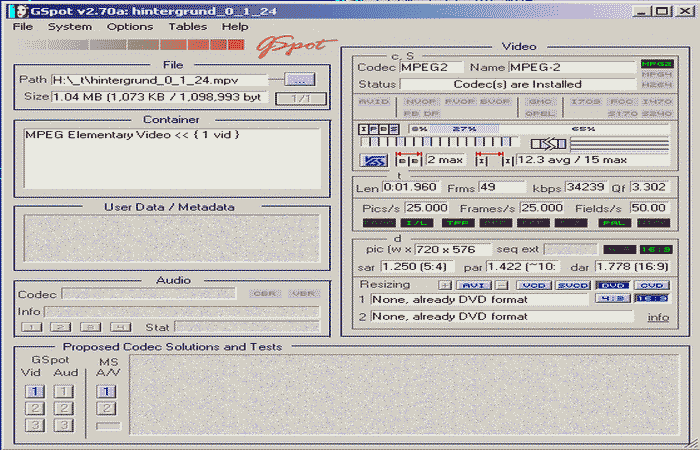Click the DVD resizing preset button
Screen dimensions: 700x450
coord(612,285)
